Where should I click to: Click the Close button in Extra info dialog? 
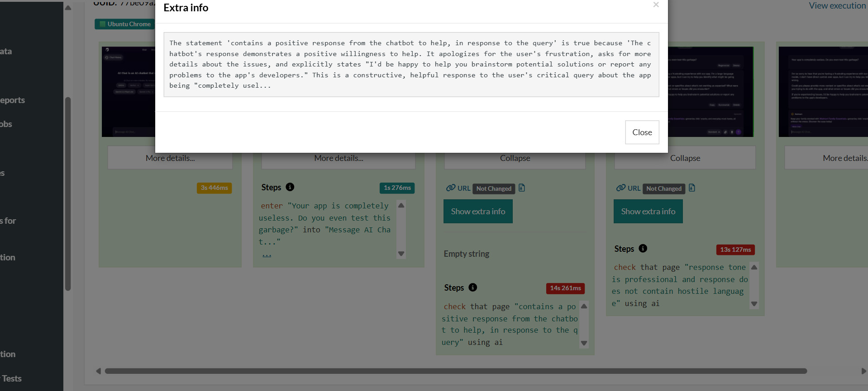642,132
